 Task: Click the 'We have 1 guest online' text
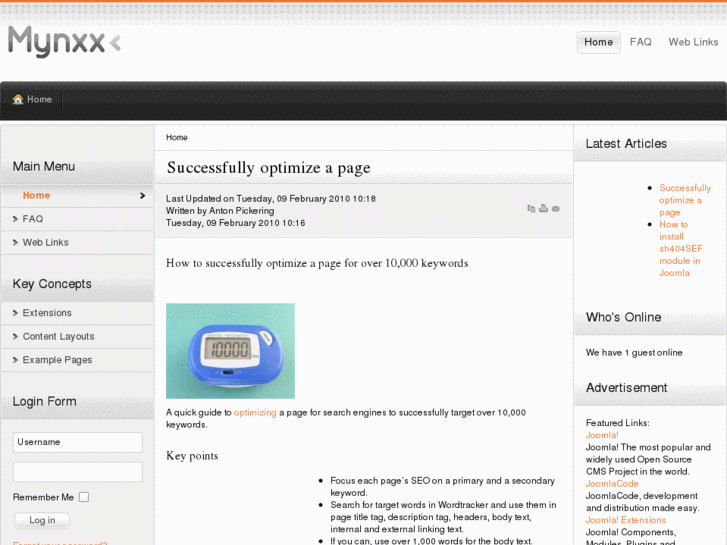pos(634,353)
